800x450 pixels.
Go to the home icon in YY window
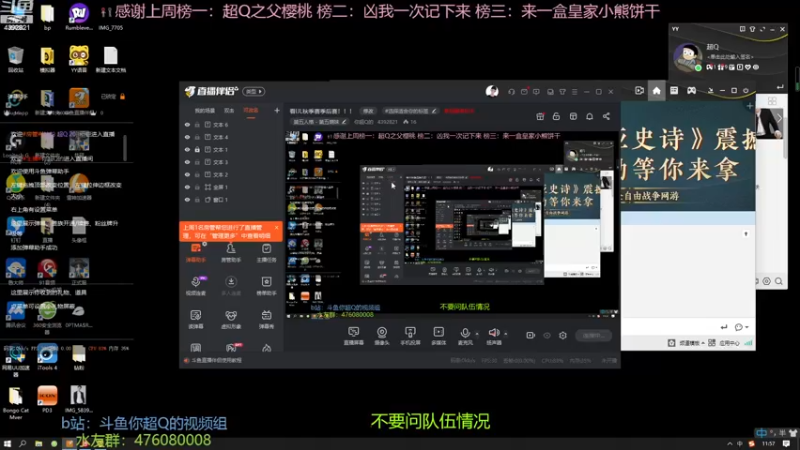(x=656, y=91)
